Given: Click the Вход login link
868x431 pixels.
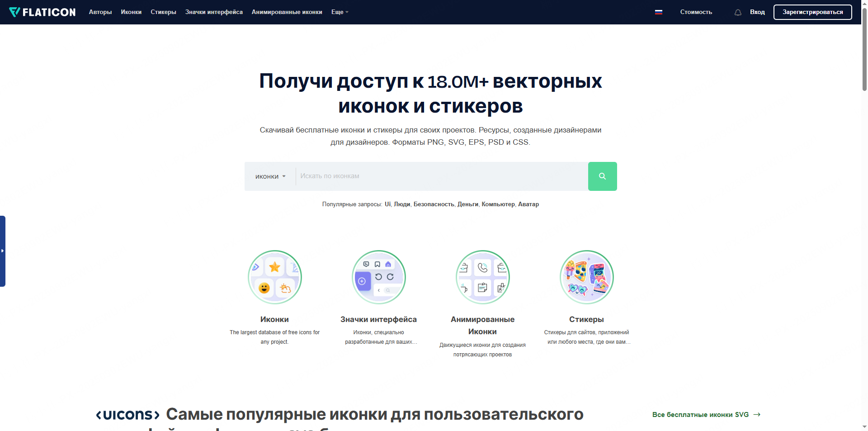Looking at the screenshot, I should (x=757, y=12).
